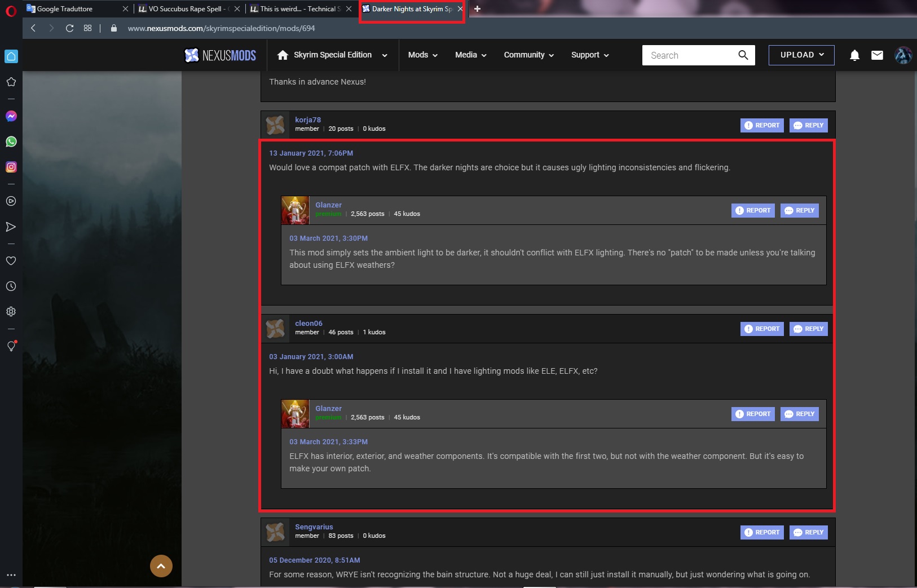Open the player icon in sidebar
Image resolution: width=917 pixels, height=588 pixels.
click(x=11, y=201)
